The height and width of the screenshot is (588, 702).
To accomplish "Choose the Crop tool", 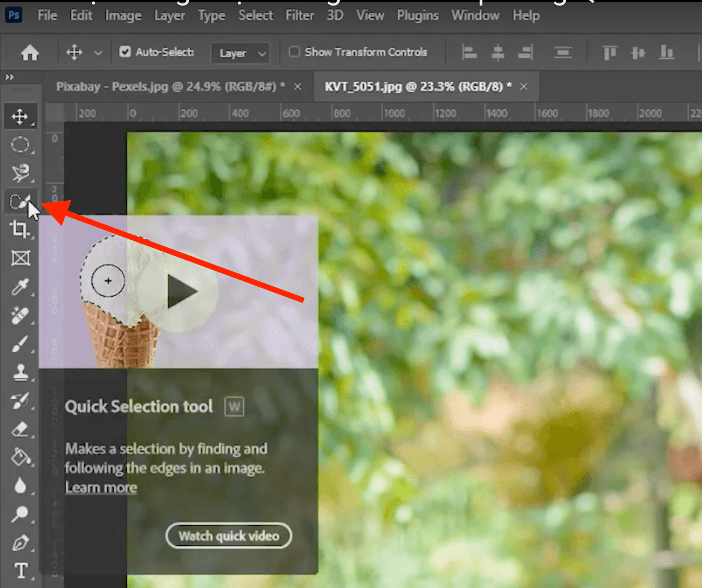I will 20,229.
